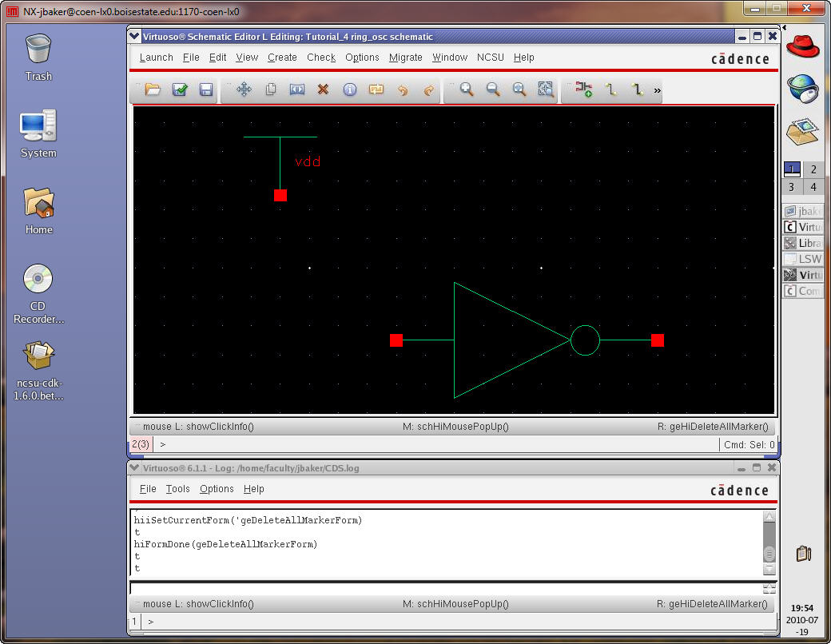Screen dimensions: 831x644
Task: Click the Create Instance toolbar icon
Action: tap(584, 90)
